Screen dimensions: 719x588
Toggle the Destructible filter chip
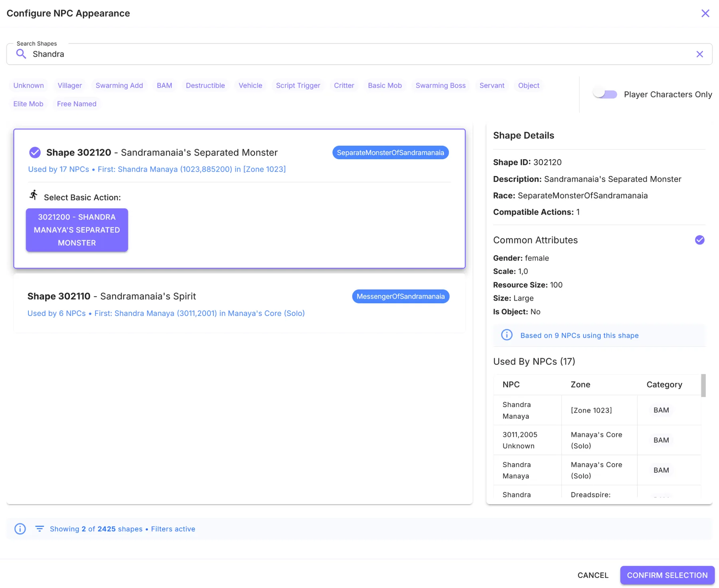pos(205,85)
